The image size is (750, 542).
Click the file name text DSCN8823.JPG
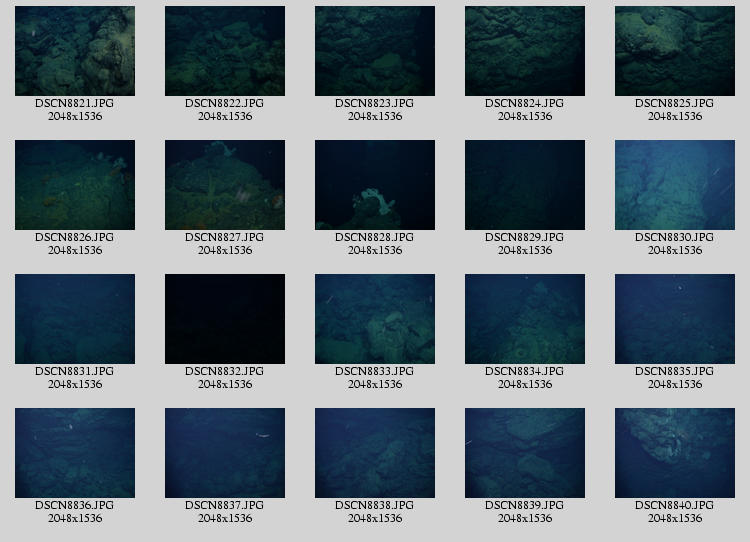[x=375, y=103]
